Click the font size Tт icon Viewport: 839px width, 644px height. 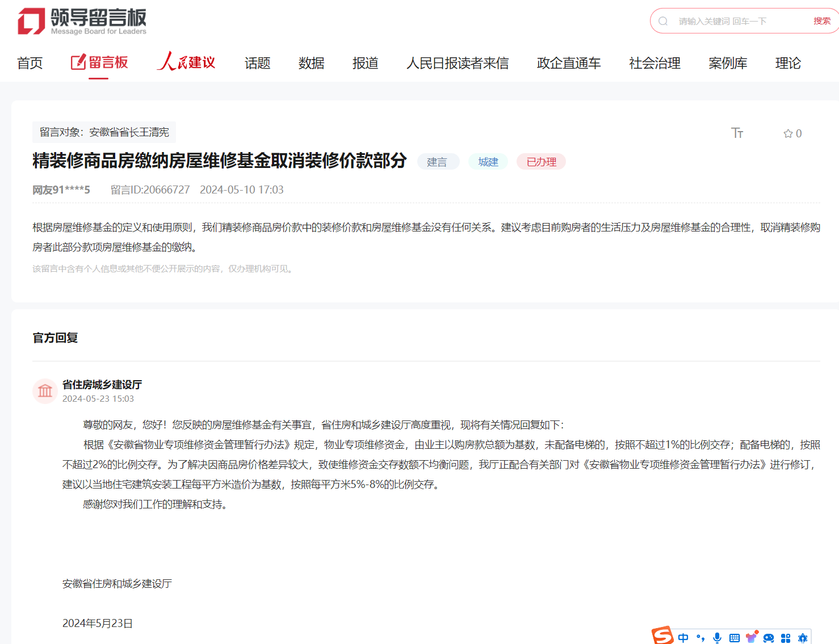pos(737,133)
